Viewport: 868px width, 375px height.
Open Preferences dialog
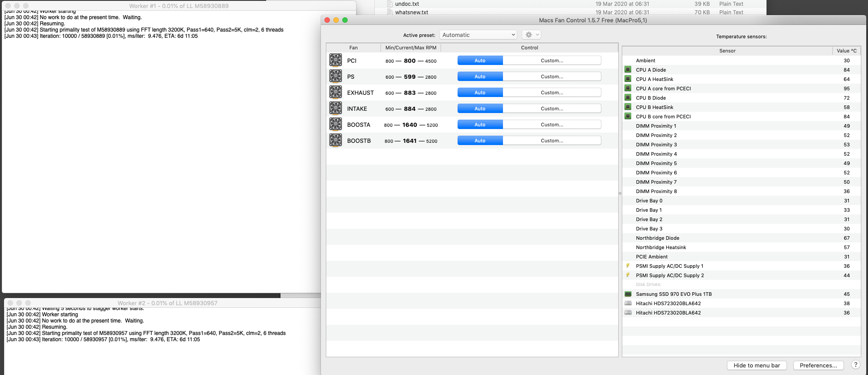pyautogui.click(x=818, y=365)
